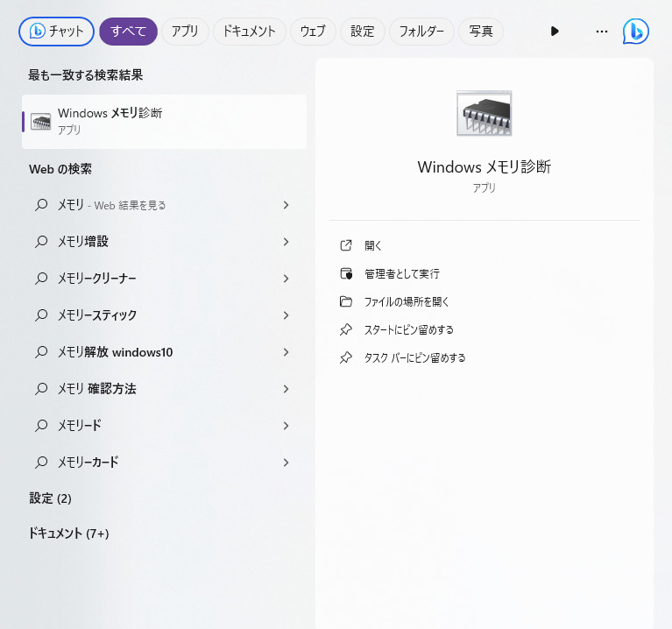Click the search icon beside メモリ解放 windows10

click(x=41, y=352)
